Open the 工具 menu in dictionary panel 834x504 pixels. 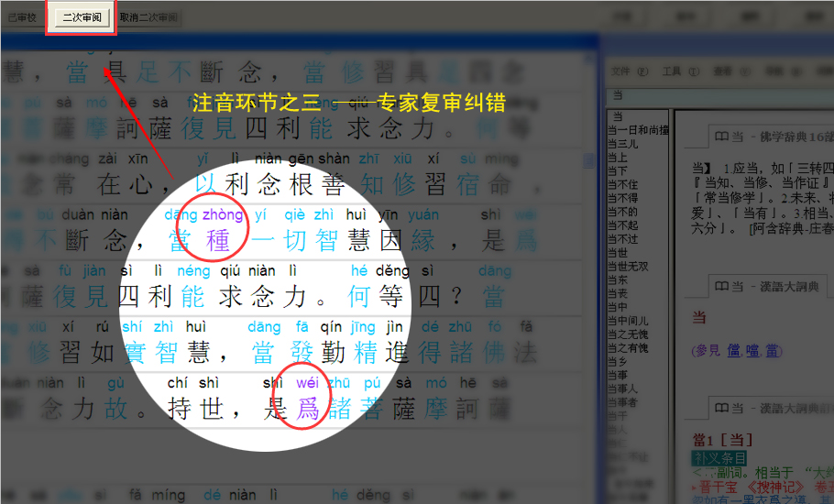click(x=672, y=71)
